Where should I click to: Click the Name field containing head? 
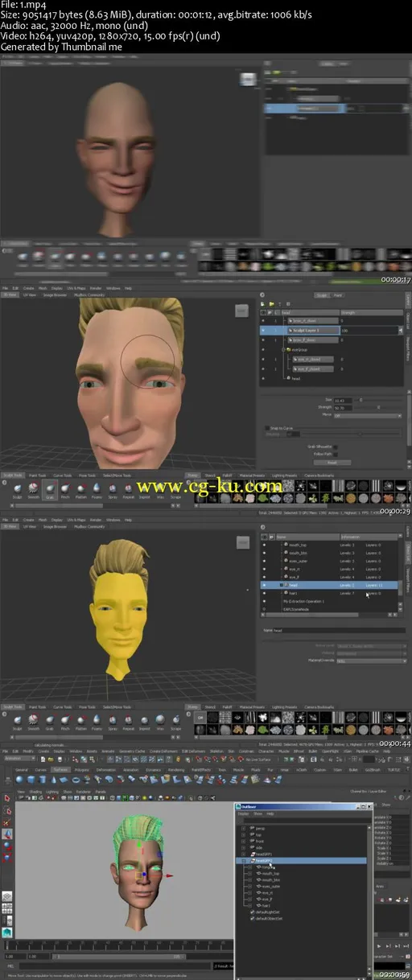340,631
